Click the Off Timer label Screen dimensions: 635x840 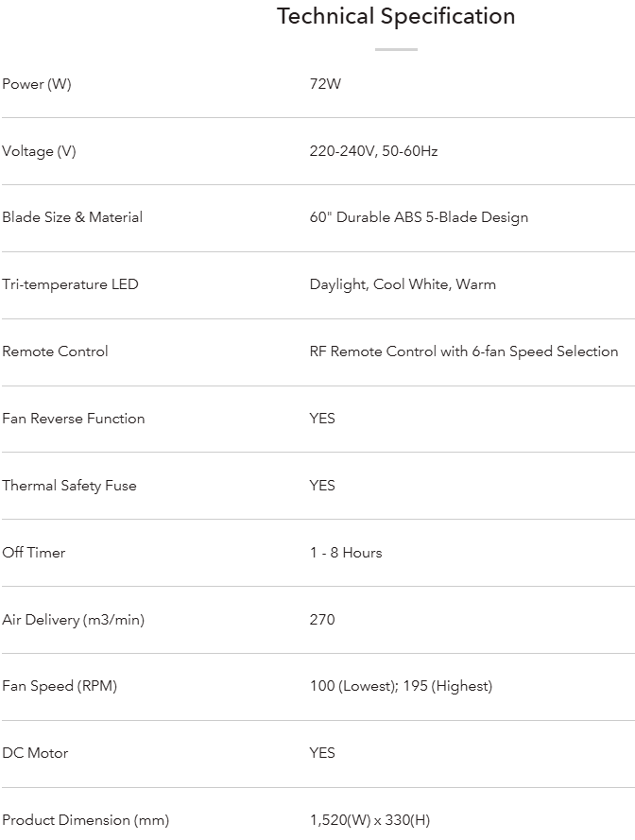[x=34, y=553]
